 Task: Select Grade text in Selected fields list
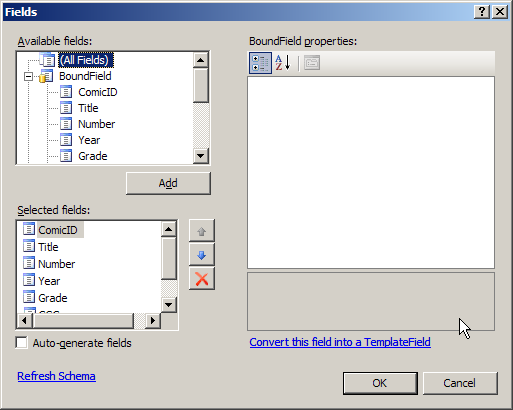point(53,298)
